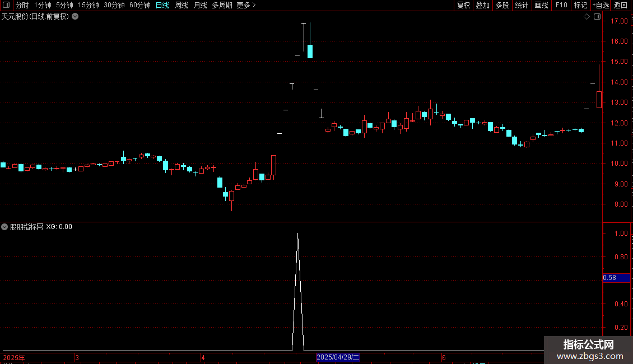
Task: Click the XG indicator spike peak
Action: click(x=298, y=234)
